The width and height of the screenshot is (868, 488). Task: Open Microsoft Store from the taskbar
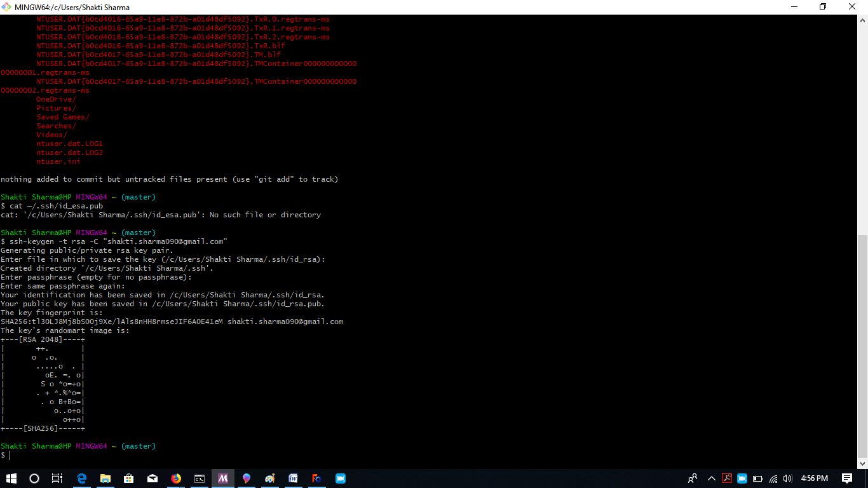click(128, 478)
